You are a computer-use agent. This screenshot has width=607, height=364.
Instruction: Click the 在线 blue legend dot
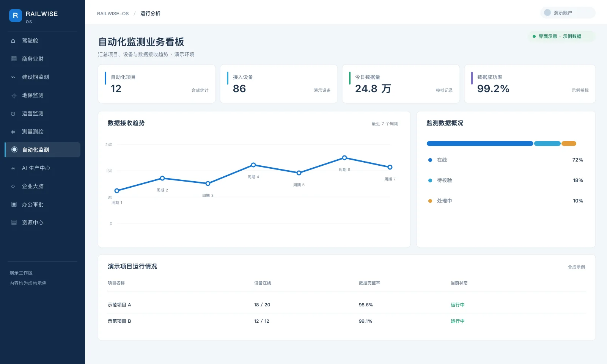click(x=430, y=160)
